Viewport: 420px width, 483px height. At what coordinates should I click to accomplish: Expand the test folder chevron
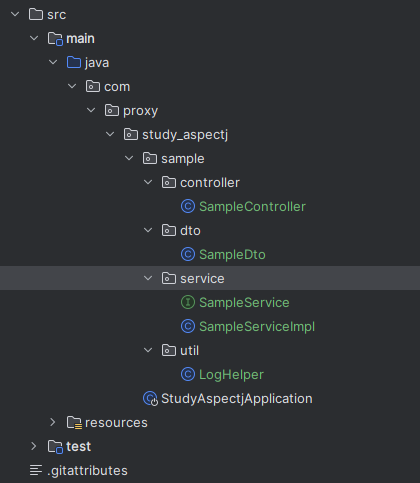pos(34,446)
